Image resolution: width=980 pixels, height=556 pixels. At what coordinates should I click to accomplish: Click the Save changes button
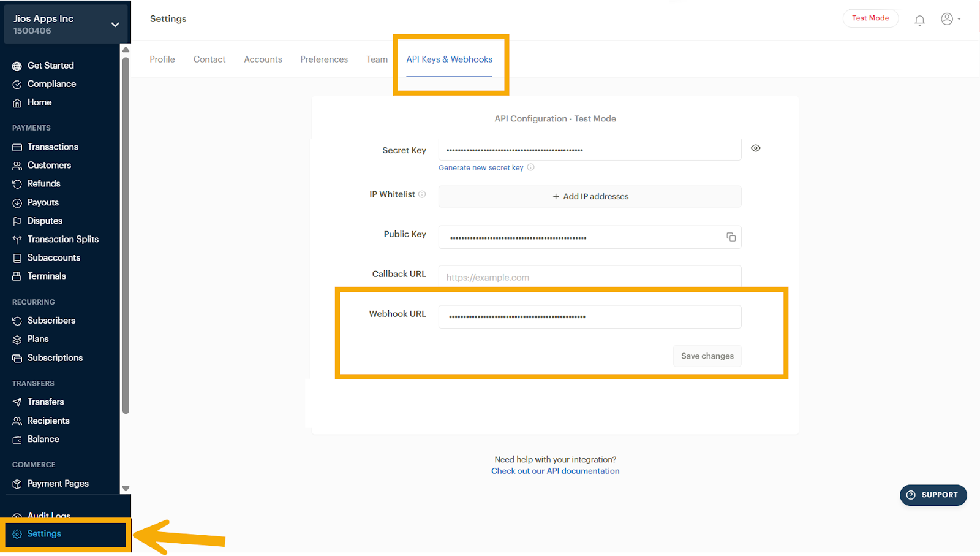[707, 356]
